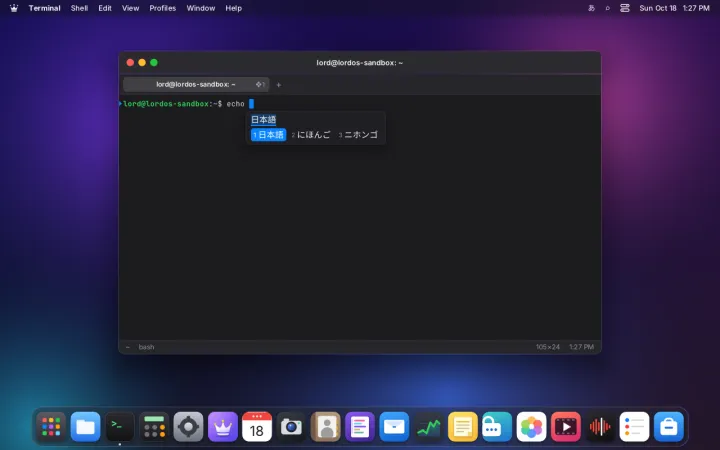Open the あ input method menu

(591, 8)
